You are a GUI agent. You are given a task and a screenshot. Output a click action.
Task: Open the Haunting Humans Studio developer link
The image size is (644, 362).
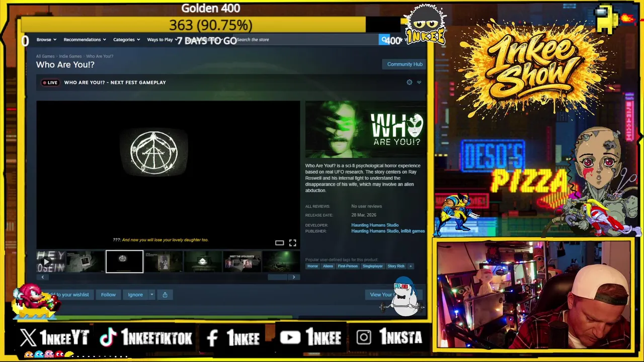[x=375, y=225]
